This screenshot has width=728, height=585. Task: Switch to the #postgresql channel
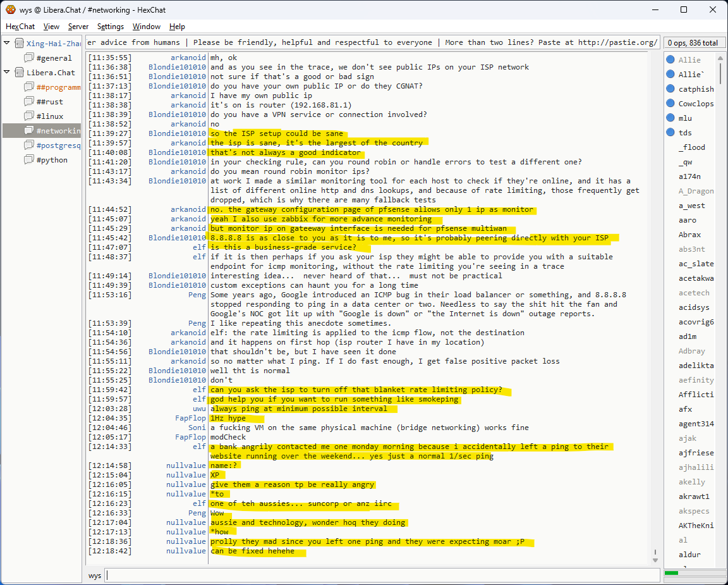pos(59,145)
